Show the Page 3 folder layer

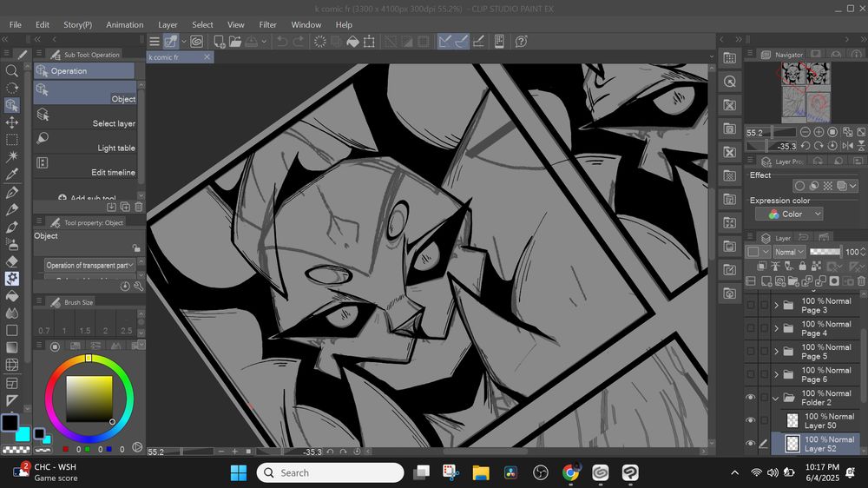tap(751, 305)
